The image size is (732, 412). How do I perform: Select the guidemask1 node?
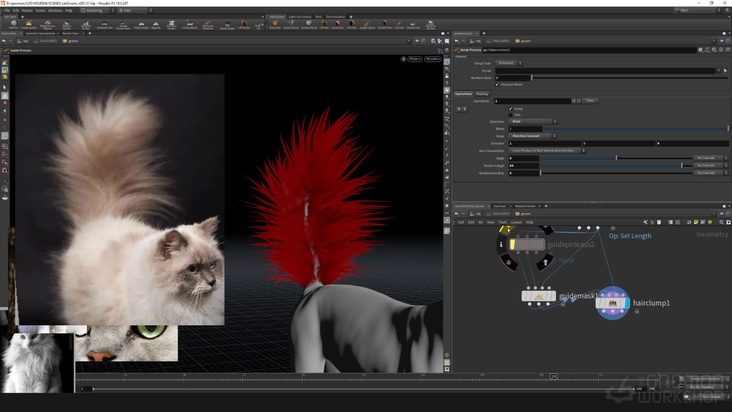538,296
